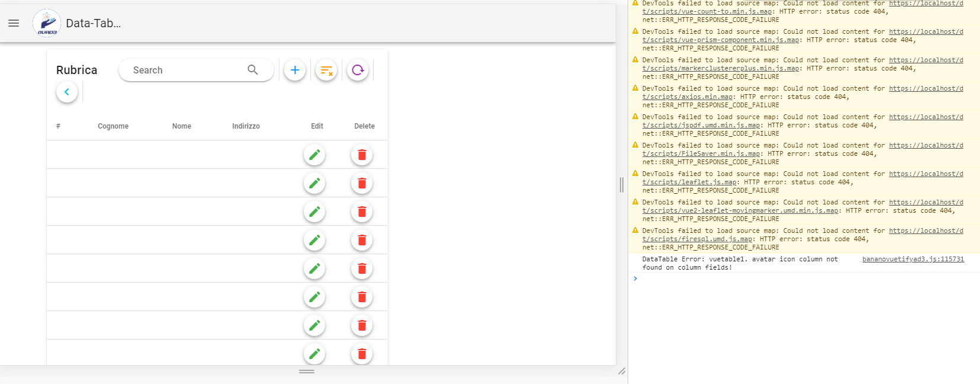Open the firesql.umd.js.map link
This screenshot has height=384, width=980.
[x=697, y=239]
